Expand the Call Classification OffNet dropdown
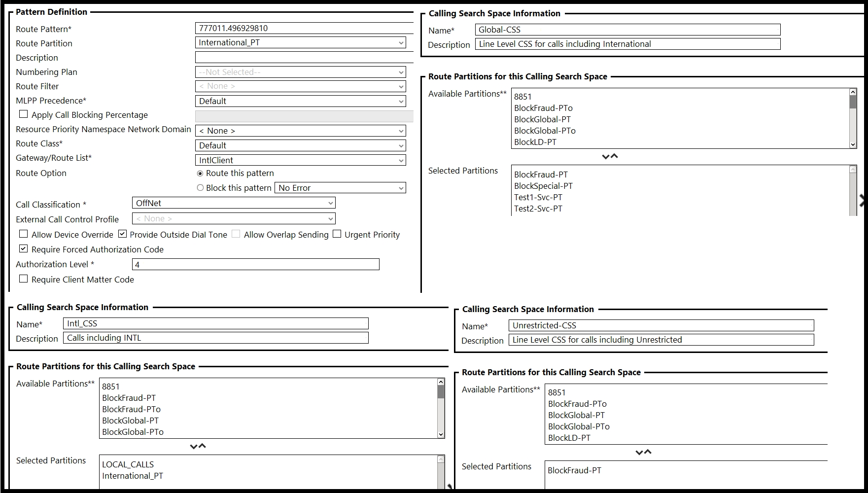 (x=234, y=203)
